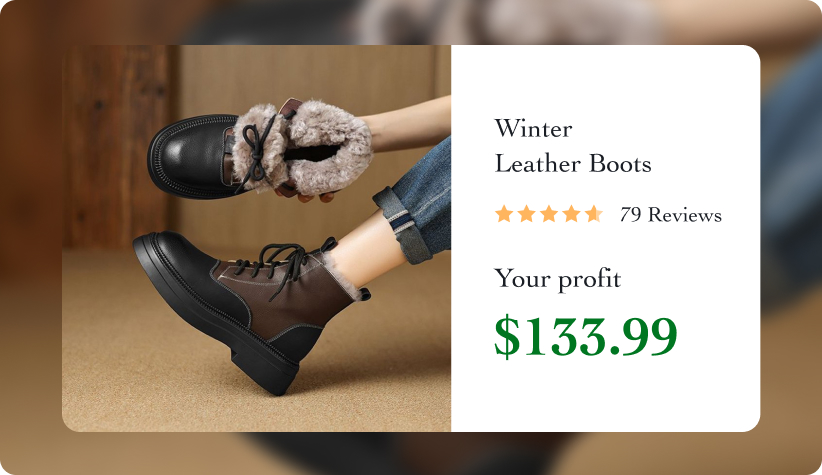The height and width of the screenshot is (475, 822).
Task: Click the first rating star
Action: point(504,214)
